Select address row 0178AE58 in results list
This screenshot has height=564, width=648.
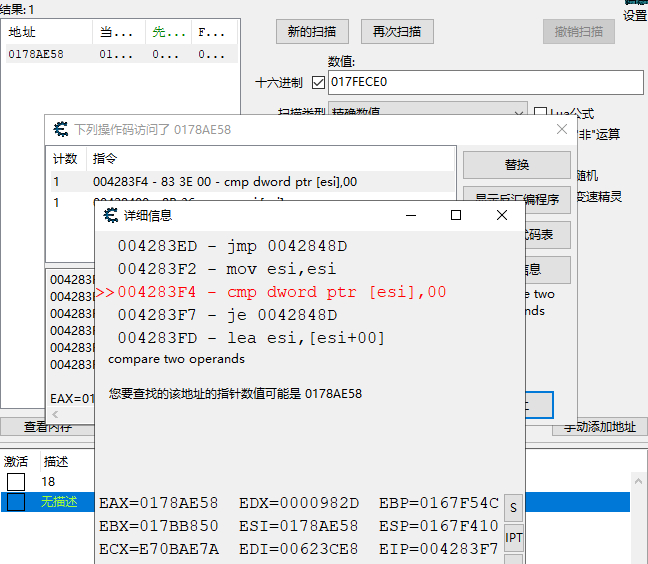point(122,54)
